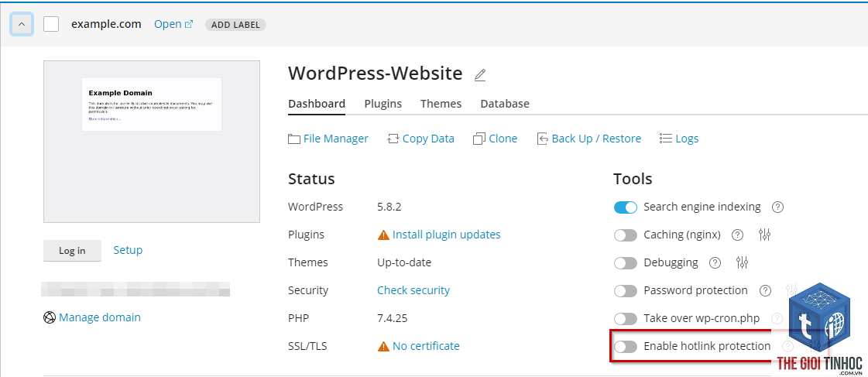The image size is (868, 377).
Task: Click the Plugins warning triangle icon
Action: [x=383, y=235]
